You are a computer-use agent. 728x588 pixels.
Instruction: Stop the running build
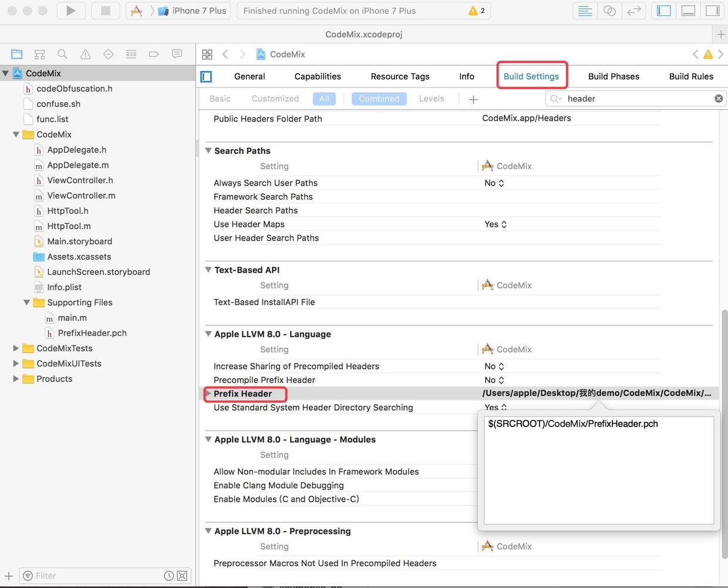pyautogui.click(x=106, y=11)
